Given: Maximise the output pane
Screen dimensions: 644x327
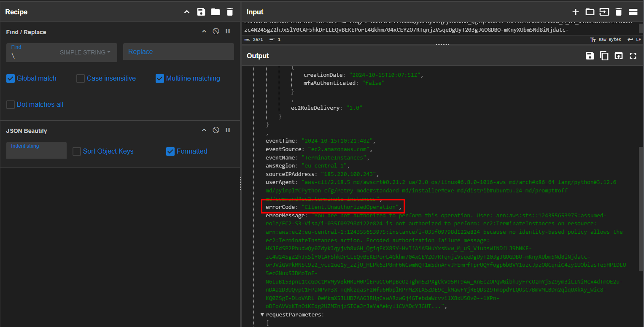Looking at the screenshot, I should [x=633, y=56].
